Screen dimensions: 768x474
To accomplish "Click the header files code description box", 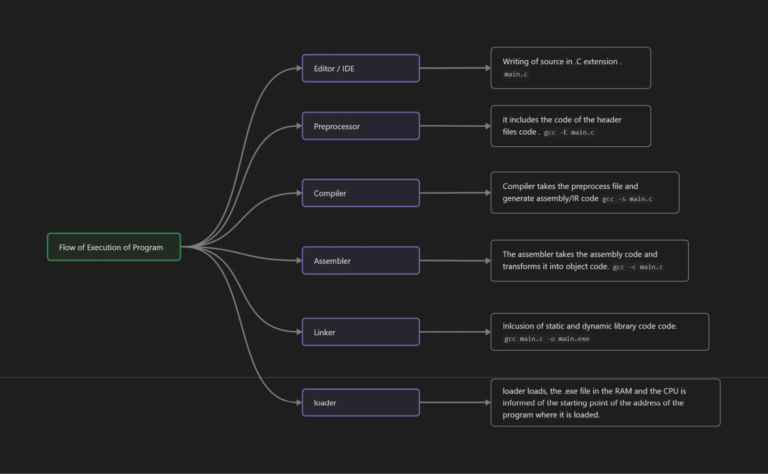I will point(570,126).
